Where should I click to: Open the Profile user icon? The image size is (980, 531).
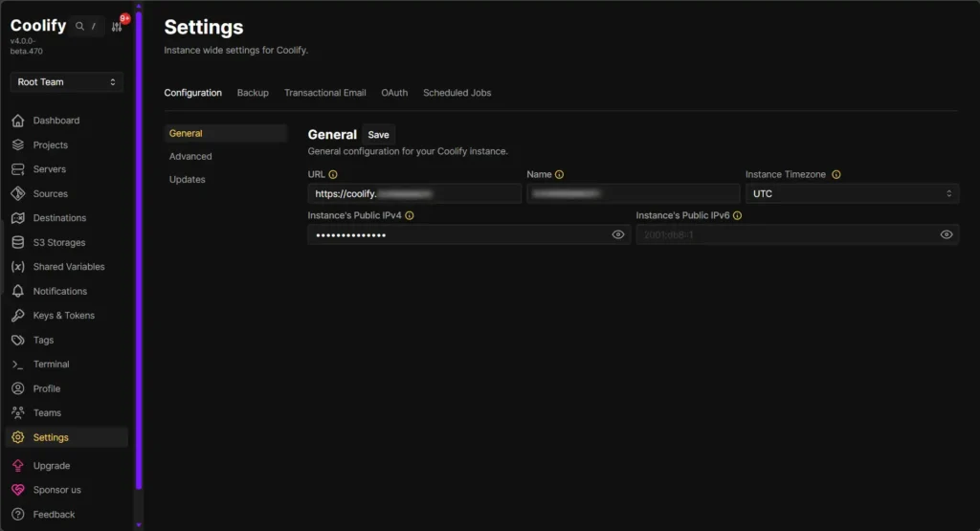[x=18, y=388]
